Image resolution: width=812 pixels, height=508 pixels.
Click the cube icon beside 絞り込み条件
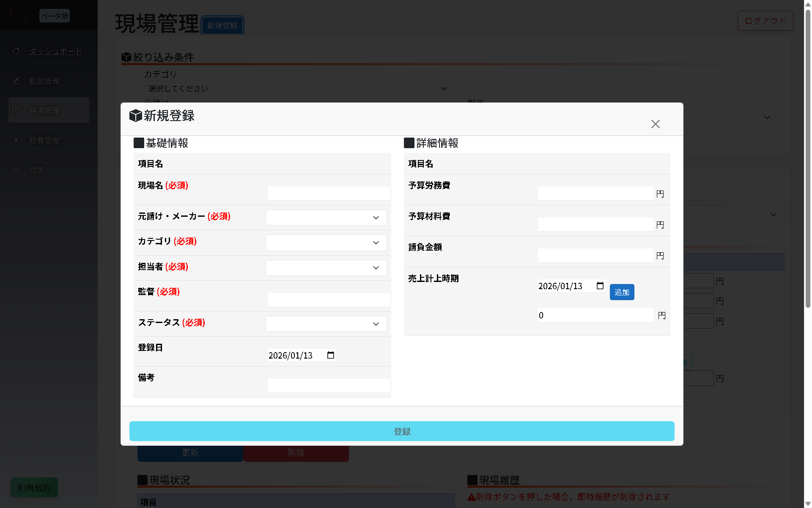(126, 57)
